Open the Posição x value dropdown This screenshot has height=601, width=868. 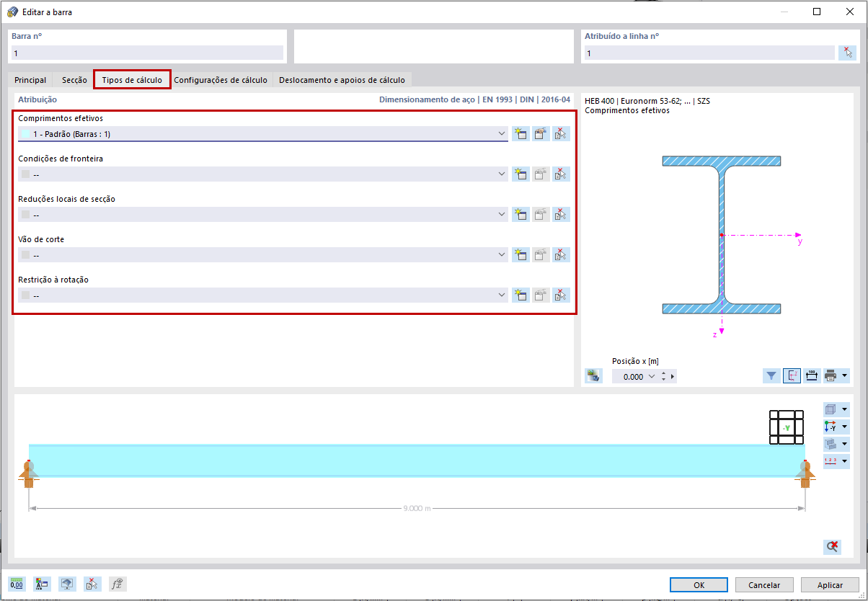pyautogui.click(x=652, y=376)
